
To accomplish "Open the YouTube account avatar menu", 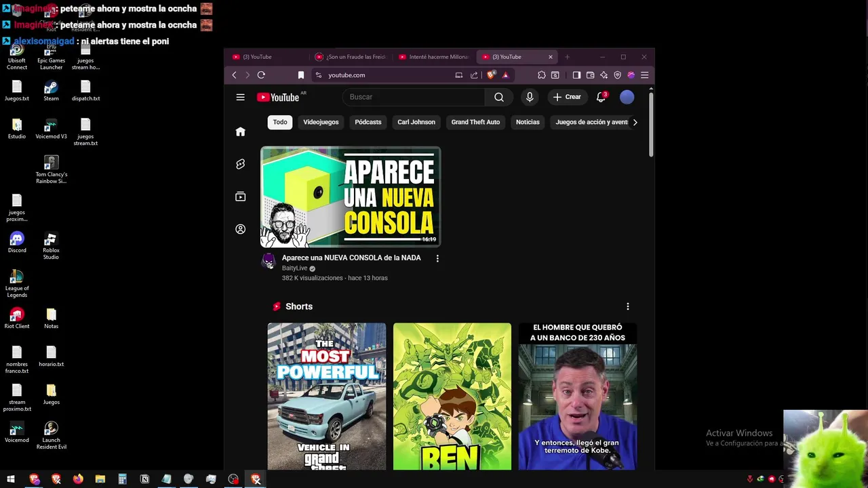I will [627, 97].
